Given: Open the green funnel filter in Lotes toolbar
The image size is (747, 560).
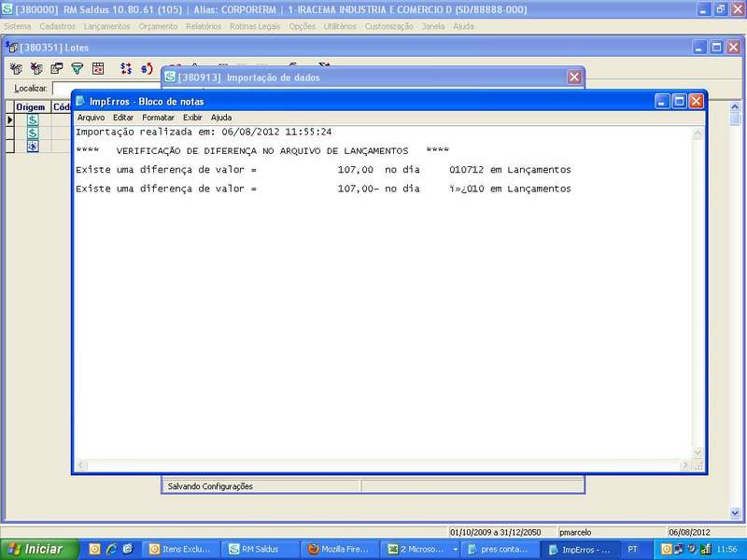Looking at the screenshot, I should click(78, 69).
